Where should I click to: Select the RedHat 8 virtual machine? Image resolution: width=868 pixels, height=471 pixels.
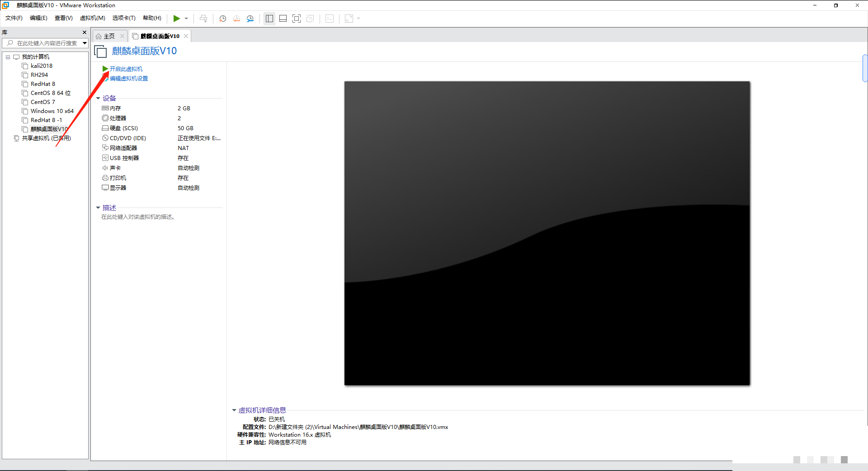click(42, 84)
